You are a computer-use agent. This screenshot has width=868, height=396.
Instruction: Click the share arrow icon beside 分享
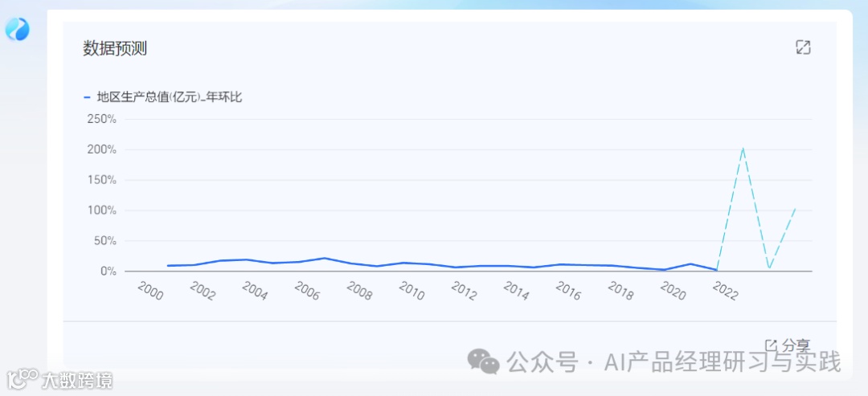pyautogui.click(x=771, y=345)
